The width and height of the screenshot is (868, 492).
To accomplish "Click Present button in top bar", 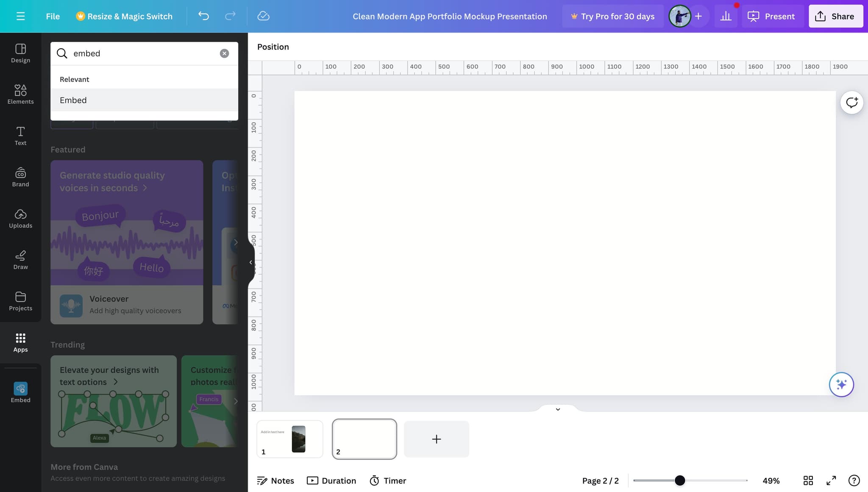I will click(771, 16).
